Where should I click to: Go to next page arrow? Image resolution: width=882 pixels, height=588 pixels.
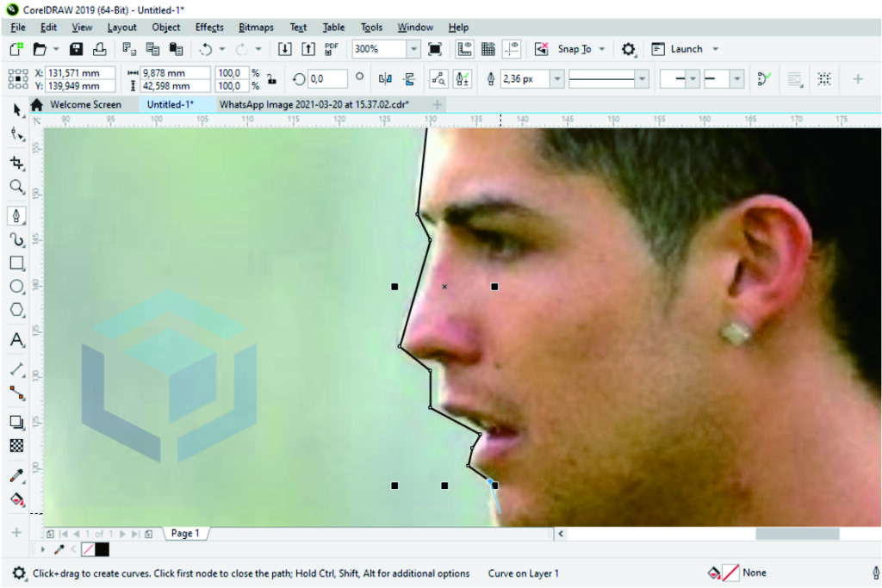point(122,534)
